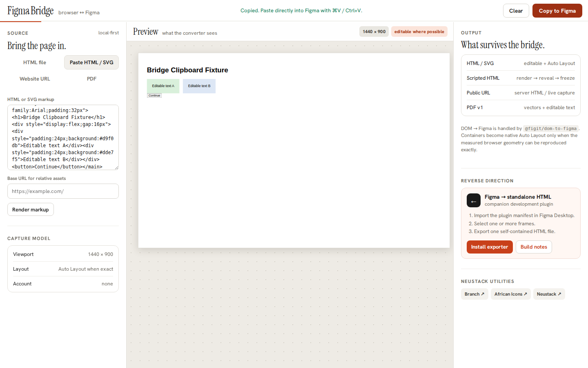Click the local-first label
This screenshot has height=368, width=588.
click(x=109, y=33)
